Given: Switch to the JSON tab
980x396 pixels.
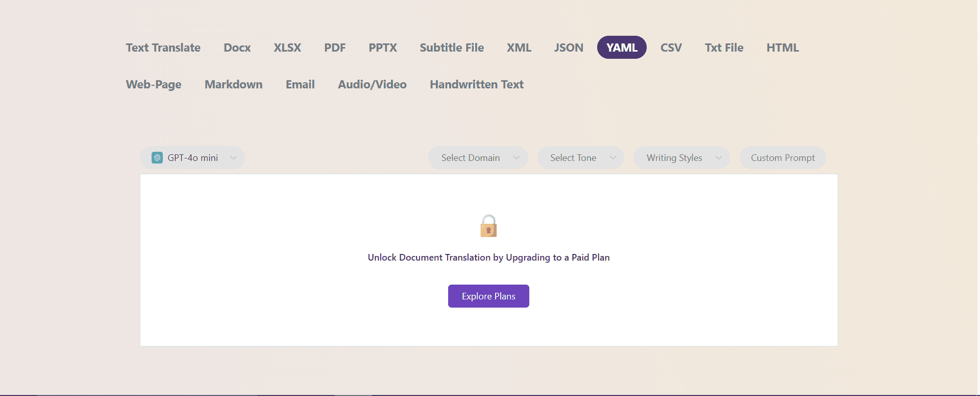Looking at the screenshot, I should point(569,48).
